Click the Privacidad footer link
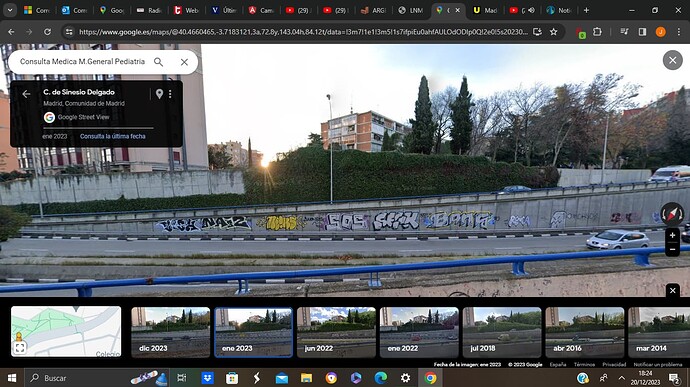 tap(614, 364)
